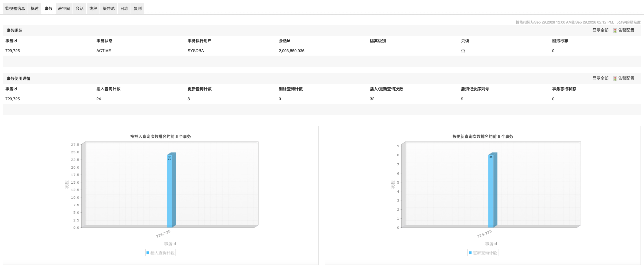The height and width of the screenshot is (267, 644).
Task: Open the 缓冲池 tab
Action: (x=109, y=9)
